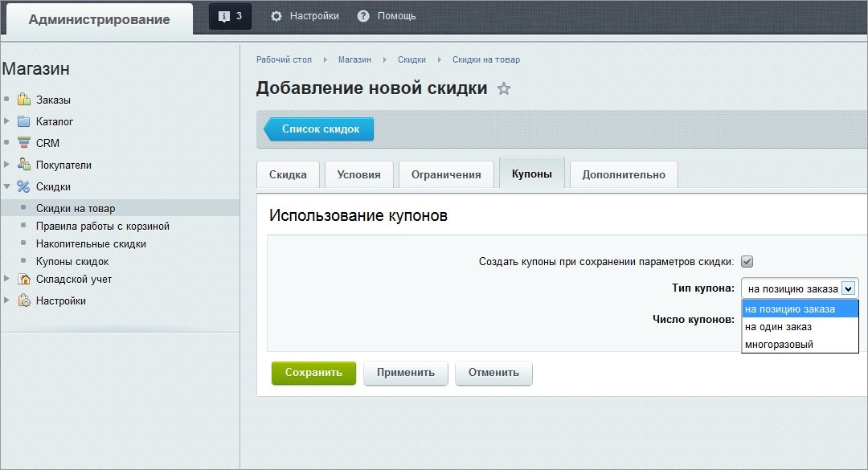Viewport: 868px width, 470px height.
Task: Open the Ограничения tab
Action: tap(446, 174)
